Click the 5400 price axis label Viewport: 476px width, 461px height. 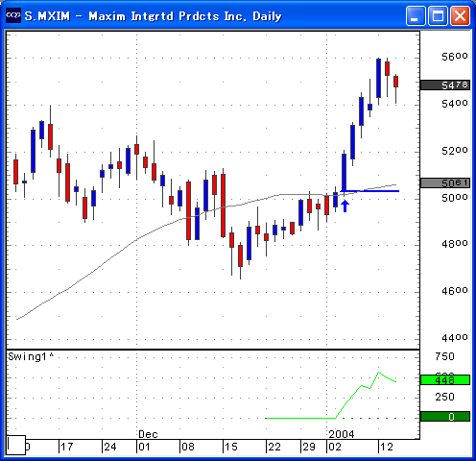click(455, 104)
